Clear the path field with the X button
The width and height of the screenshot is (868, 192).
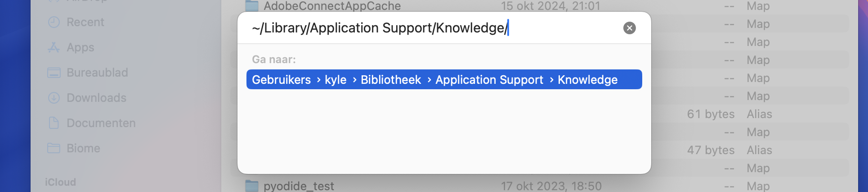click(629, 28)
